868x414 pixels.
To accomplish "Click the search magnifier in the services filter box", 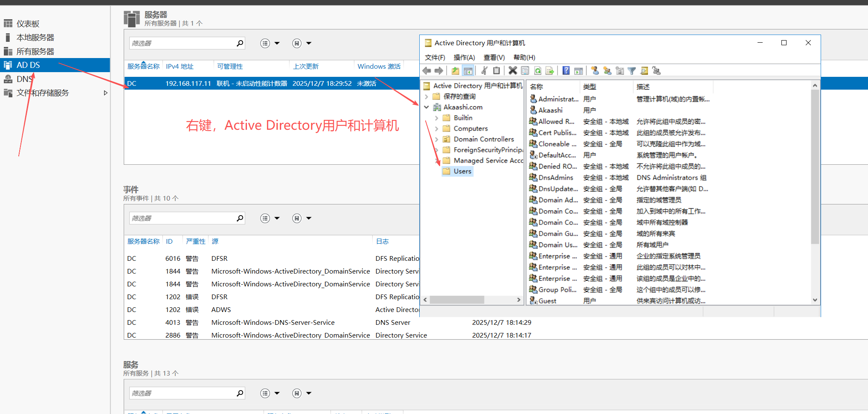I will pos(240,393).
